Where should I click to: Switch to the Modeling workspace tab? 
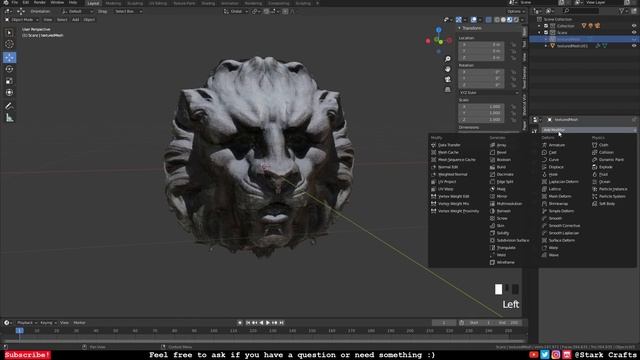(113, 3)
